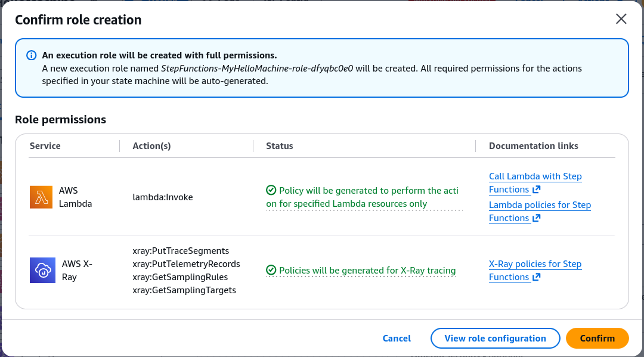The image size is (644, 357).
Task: Select the lambda:Invoke action text
Action: (x=163, y=197)
